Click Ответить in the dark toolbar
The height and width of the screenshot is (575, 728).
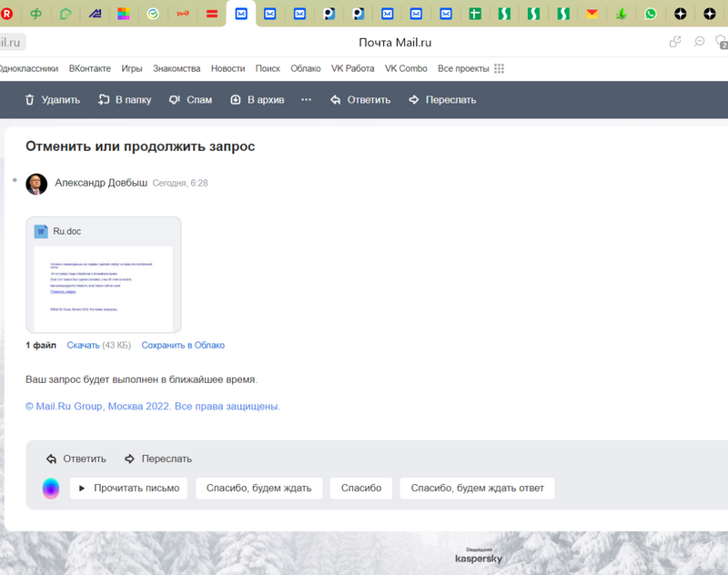(x=369, y=100)
